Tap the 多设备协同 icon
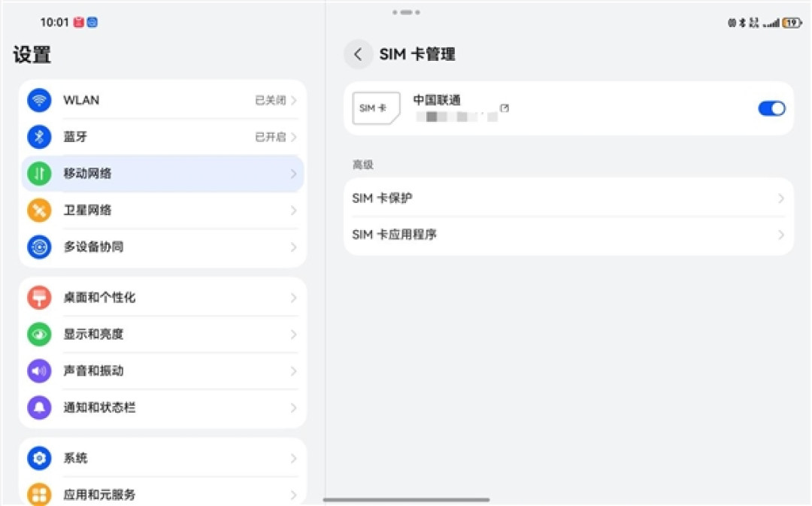The image size is (812, 506). coord(39,247)
